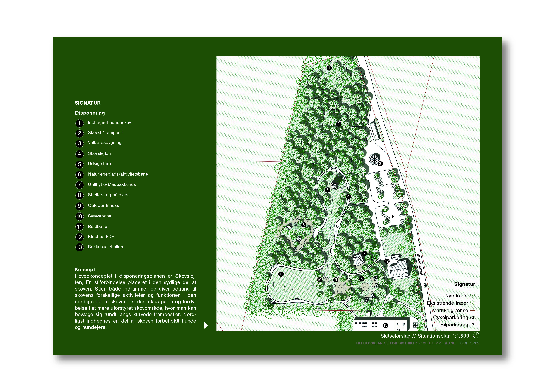555x392 pixels.
Task: Click map marker 3 at round Velfærdsbygning
Action: pos(380,164)
